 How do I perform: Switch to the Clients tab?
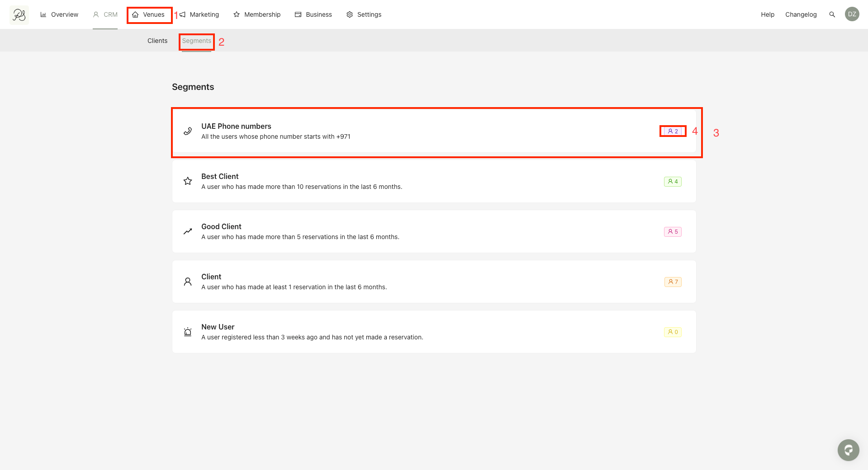tap(157, 41)
